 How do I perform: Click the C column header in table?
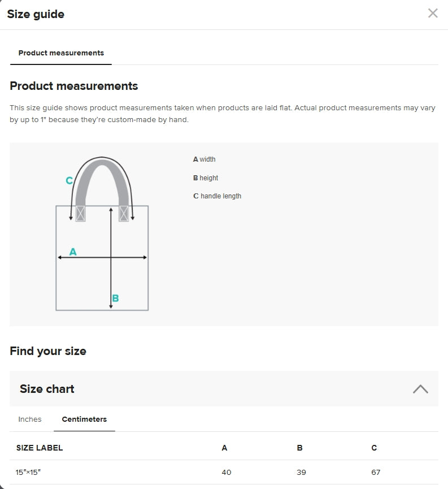pyautogui.click(x=374, y=448)
